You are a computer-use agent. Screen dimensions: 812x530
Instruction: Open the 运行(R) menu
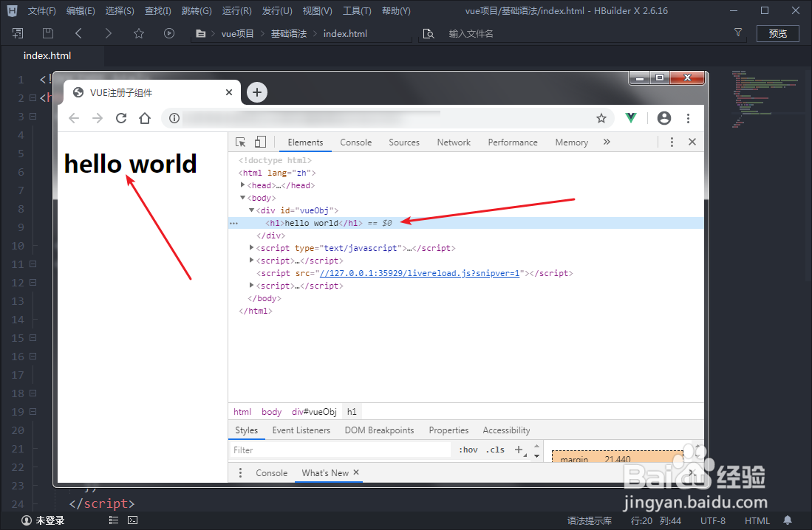[x=236, y=11]
